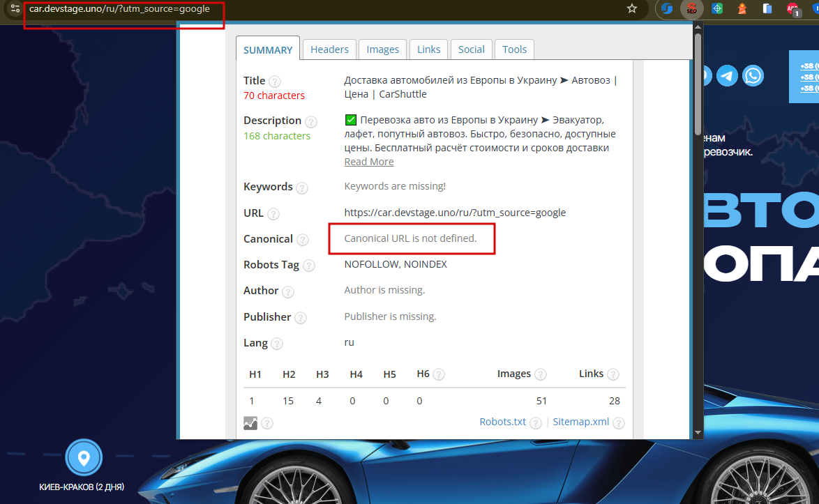Click the WhatsApp icon on the page

click(x=753, y=76)
